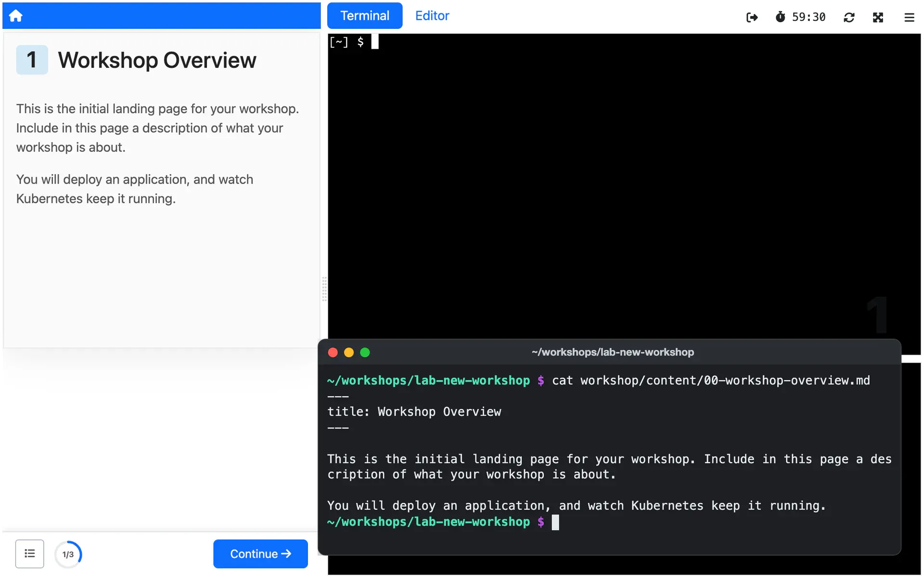Continue to the next workshop page
The image size is (924, 578).
click(260, 554)
